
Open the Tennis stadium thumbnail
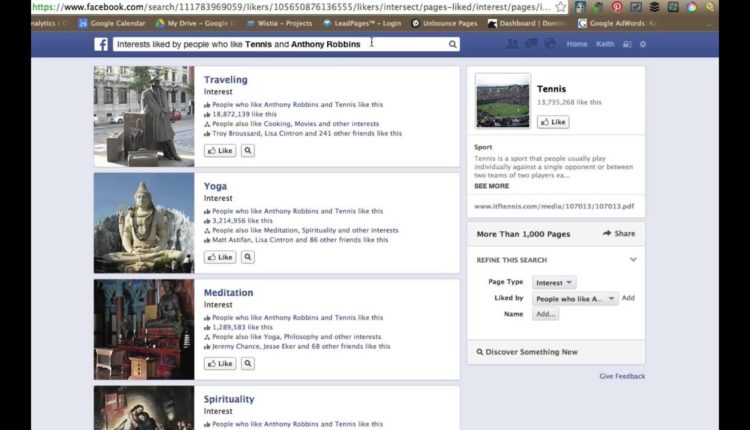click(x=503, y=101)
